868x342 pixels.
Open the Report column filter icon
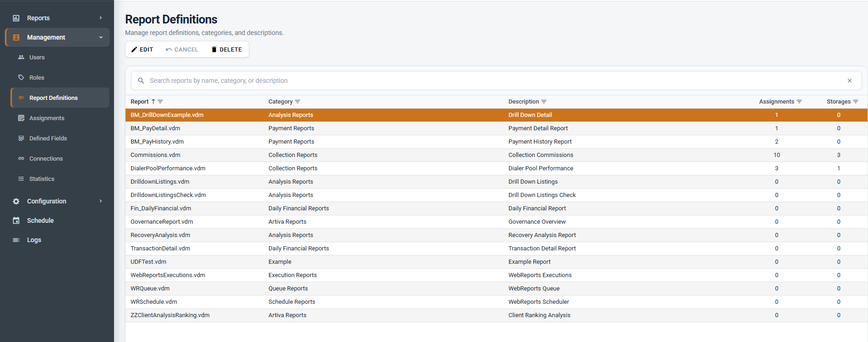pyautogui.click(x=160, y=102)
